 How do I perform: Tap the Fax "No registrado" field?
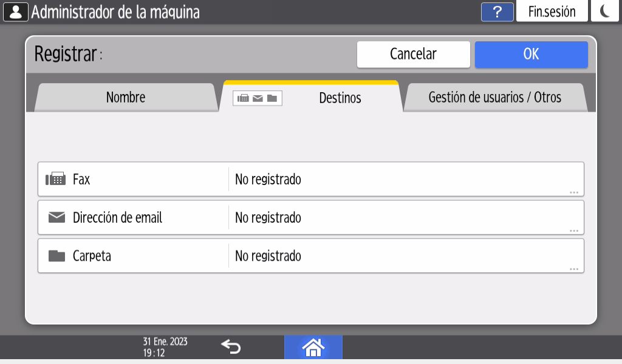click(401, 180)
